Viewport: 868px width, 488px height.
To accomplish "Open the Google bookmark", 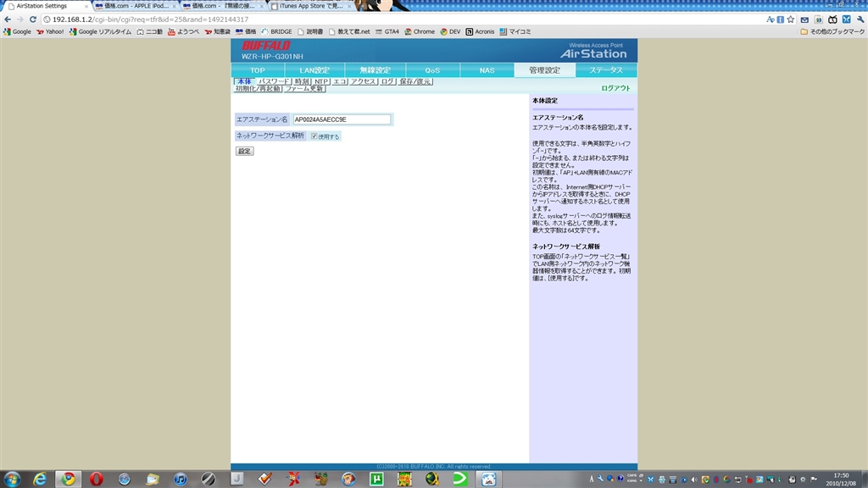I will (x=17, y=32).
